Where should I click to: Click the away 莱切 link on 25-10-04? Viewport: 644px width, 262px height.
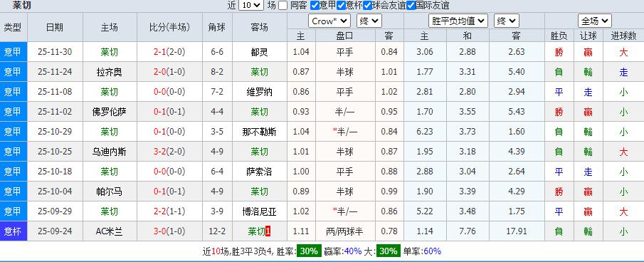coord(260,192)
